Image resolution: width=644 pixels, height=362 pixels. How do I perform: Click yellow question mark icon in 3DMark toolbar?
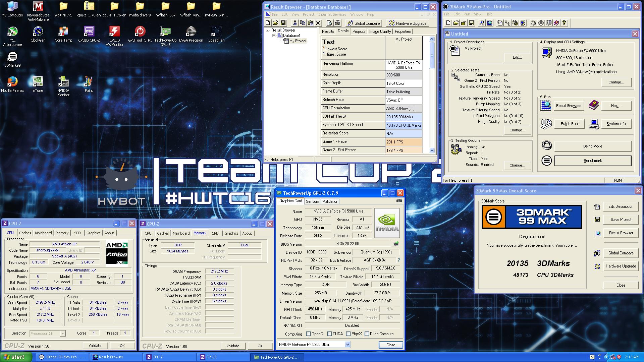pos(565,23)
